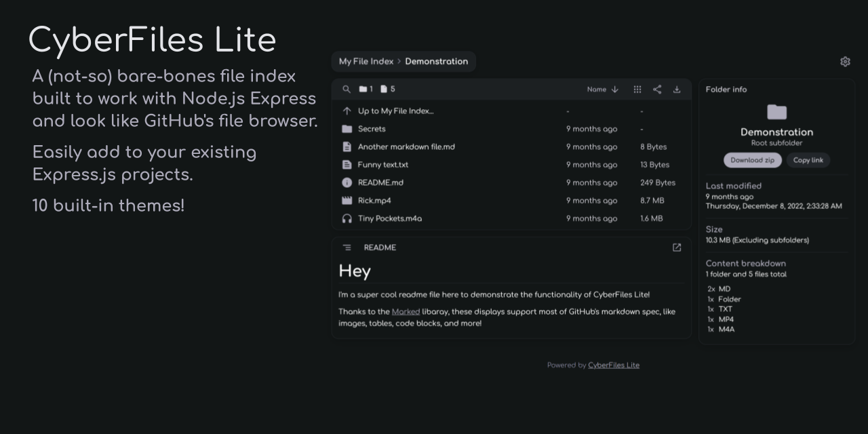The width and height of the screenshot is (868, 434).
Task: Click the search magnifier icon
Action: pos(347,90)
